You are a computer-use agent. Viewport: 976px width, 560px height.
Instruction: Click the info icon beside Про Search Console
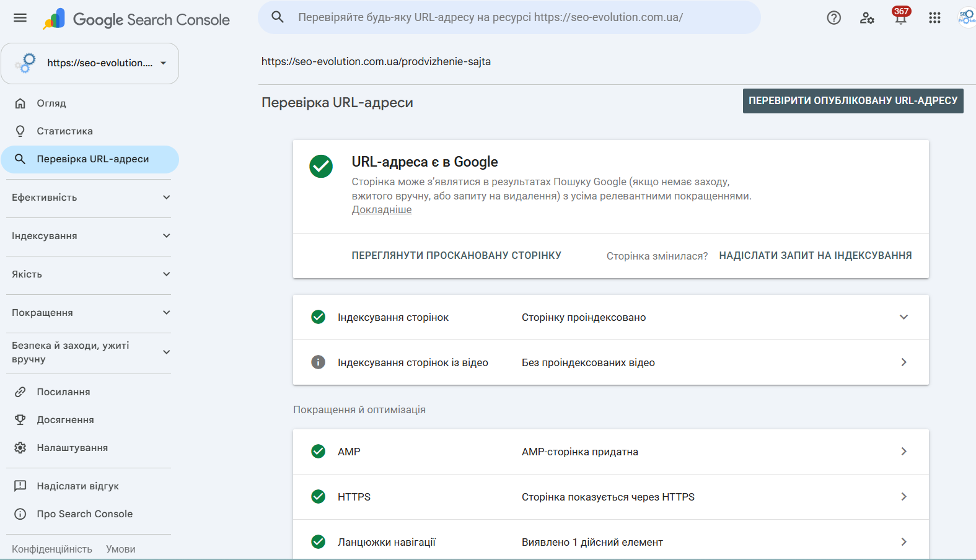coord(20,514)
